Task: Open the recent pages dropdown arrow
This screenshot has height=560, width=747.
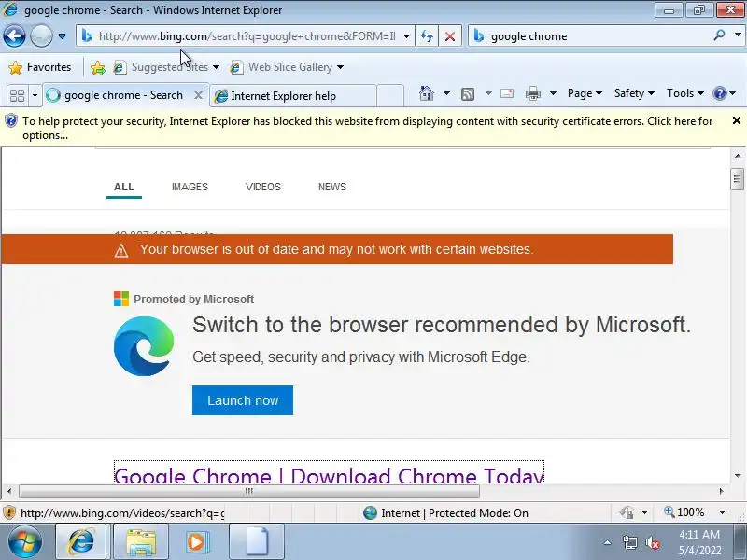Action: [62, 36]
